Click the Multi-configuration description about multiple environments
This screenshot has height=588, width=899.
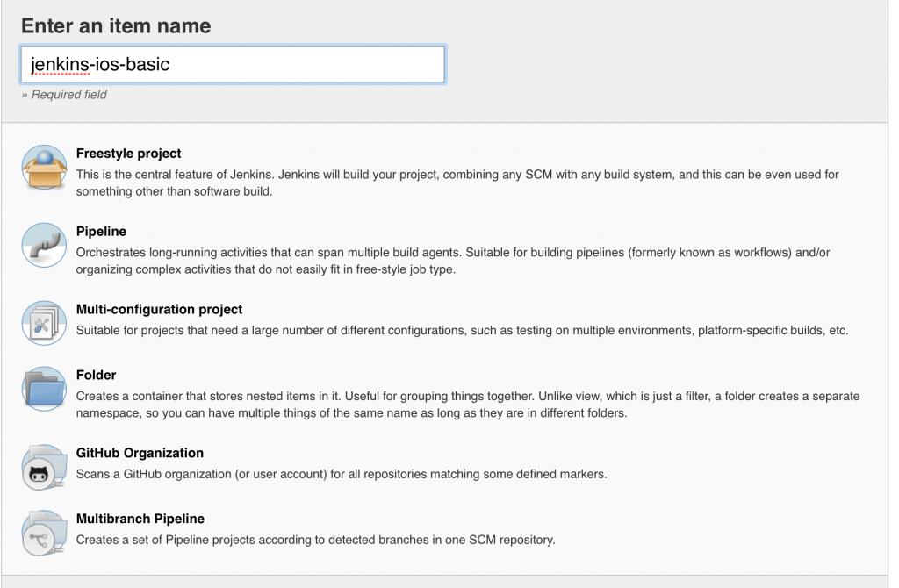[462, 331]
